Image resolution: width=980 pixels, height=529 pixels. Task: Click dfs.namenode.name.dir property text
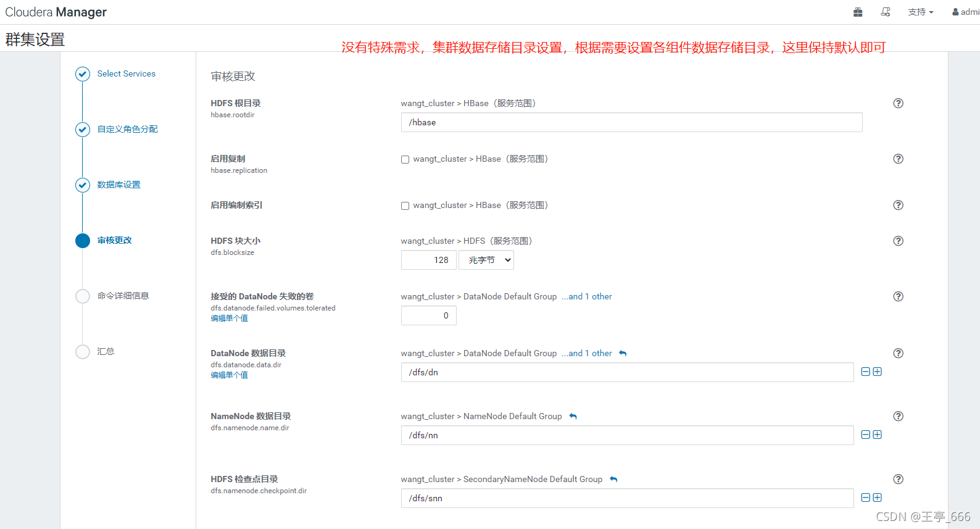(250, 428)
